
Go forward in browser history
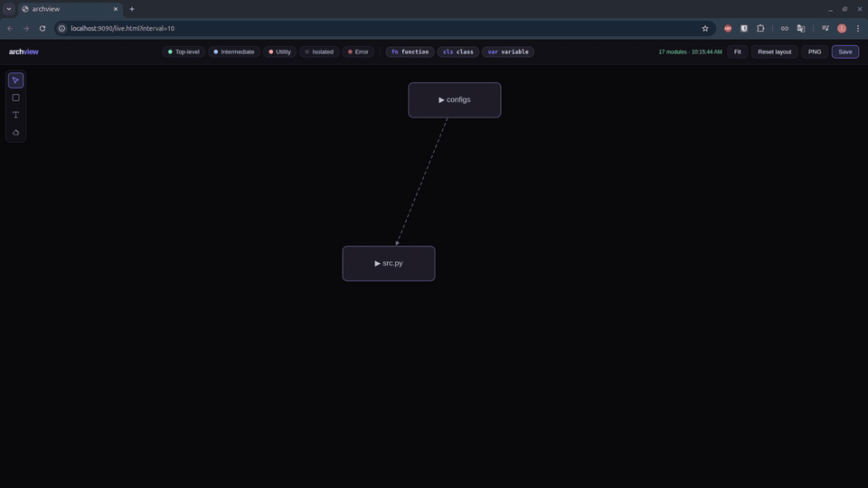coord(26,28)
